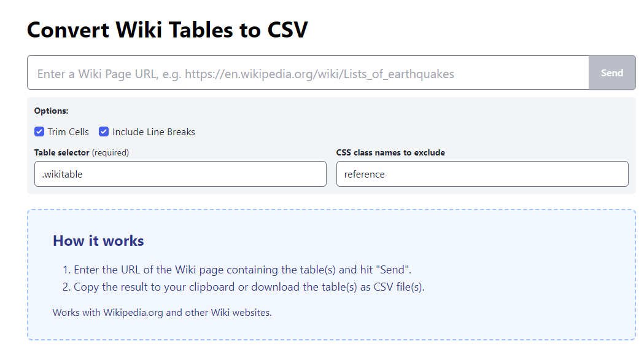Click the "CSS class names to exclude" label

[390, 152]
